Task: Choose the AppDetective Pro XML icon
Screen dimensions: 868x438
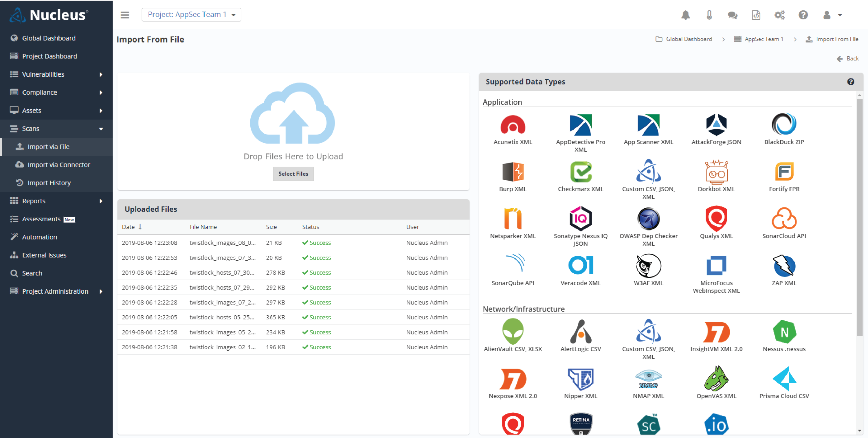Action: point(580,125)
